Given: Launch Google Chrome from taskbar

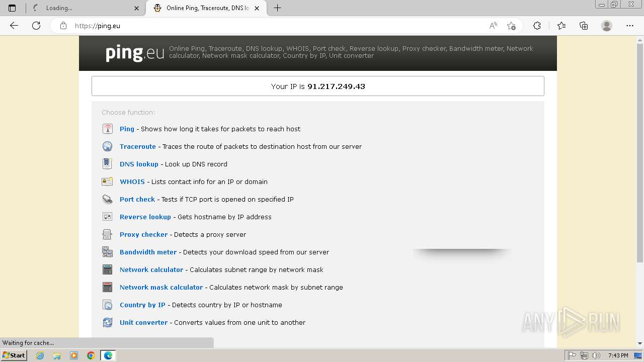Looking at the screenshot, I should (x=91, y=355).
